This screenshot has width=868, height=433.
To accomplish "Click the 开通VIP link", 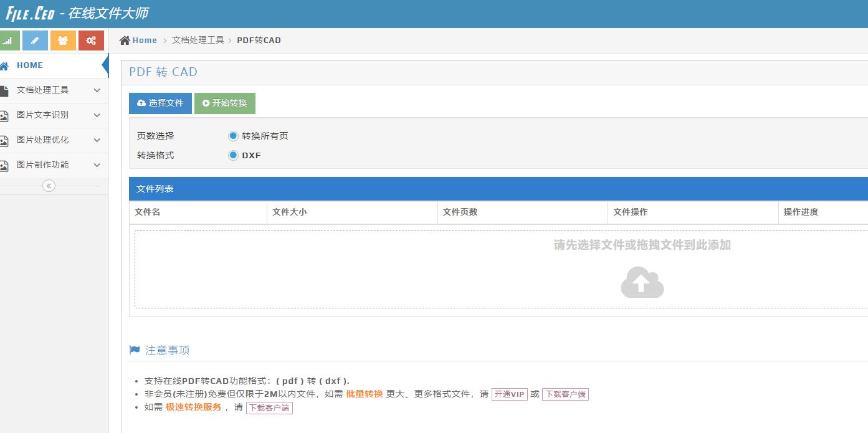I will pos(509,394).
